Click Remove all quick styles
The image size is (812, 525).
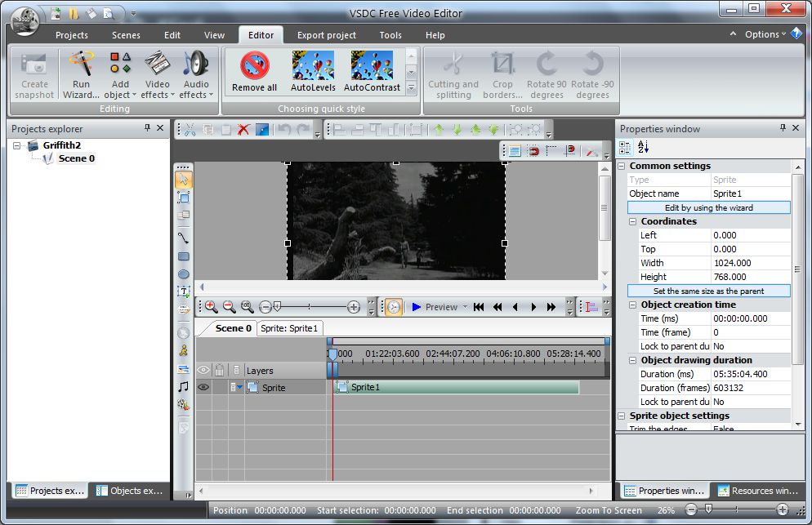click(x=255, y=71)
